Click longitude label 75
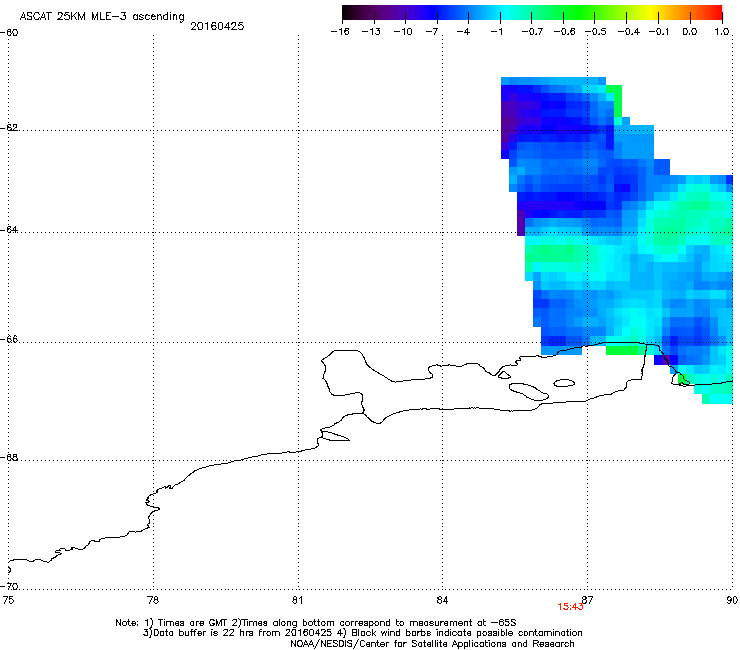 coord(8,600)
